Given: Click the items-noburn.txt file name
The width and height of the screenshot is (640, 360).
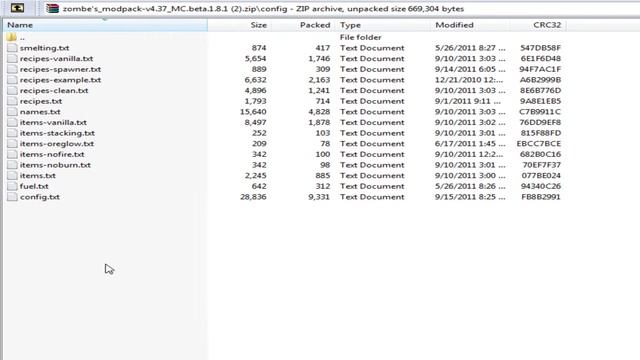Looking at the screenshot, I should click(55, 164).
